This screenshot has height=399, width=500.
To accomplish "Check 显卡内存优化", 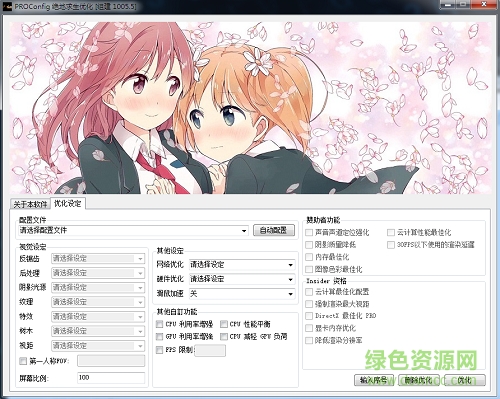I will pyautogui.click(x=309, y=328).
